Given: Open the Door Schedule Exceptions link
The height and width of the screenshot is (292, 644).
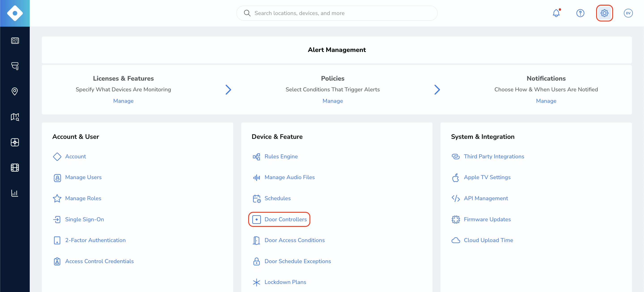Looking at the screenshot, I should point(297,261).
